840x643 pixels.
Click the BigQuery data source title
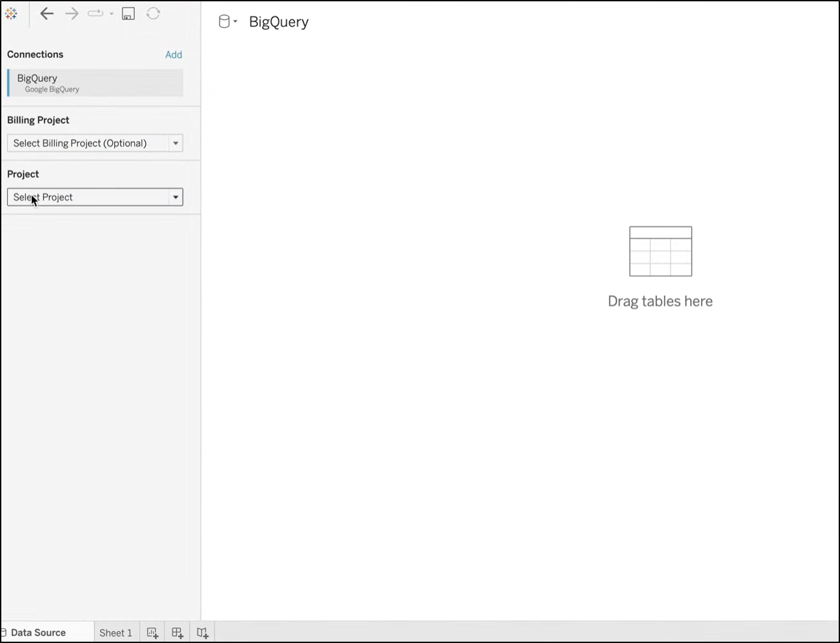279,22
